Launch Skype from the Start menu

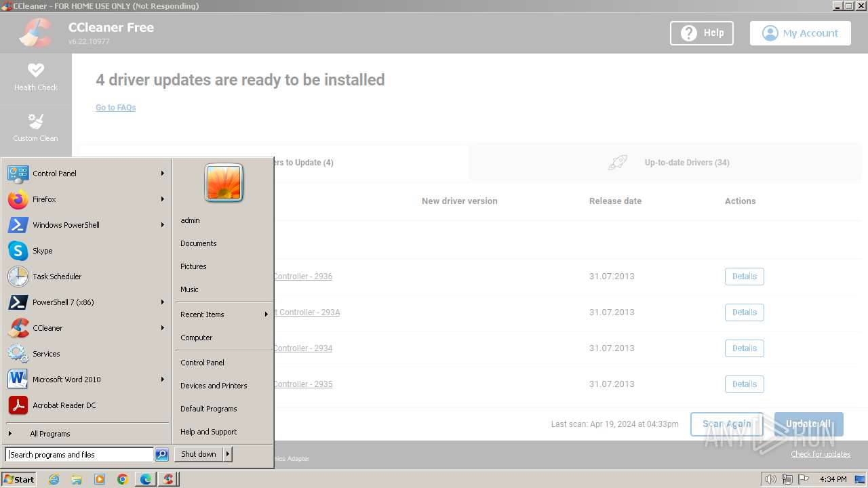click(87, 251)
